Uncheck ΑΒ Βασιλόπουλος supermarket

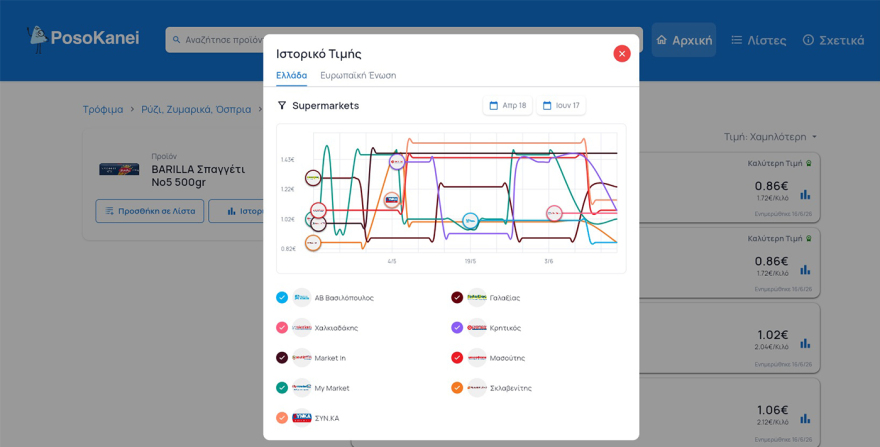click(x=282, y=298)
